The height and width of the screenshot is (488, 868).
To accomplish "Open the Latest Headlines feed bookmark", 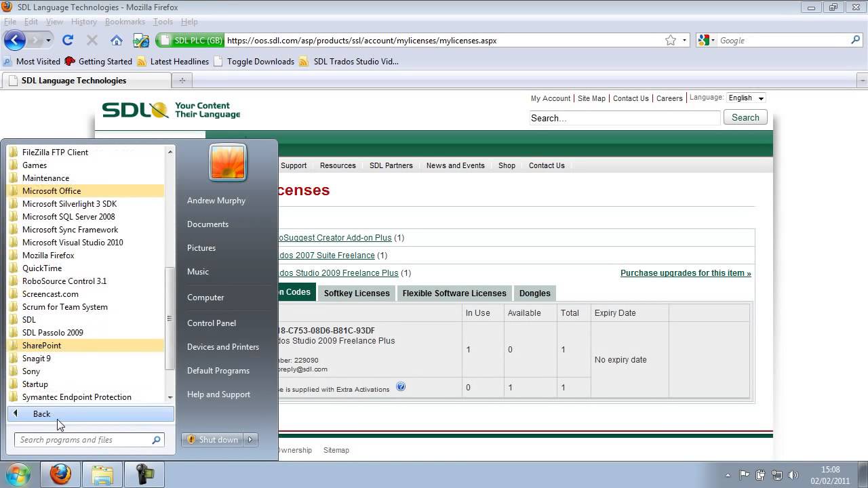I will (173, 61).
